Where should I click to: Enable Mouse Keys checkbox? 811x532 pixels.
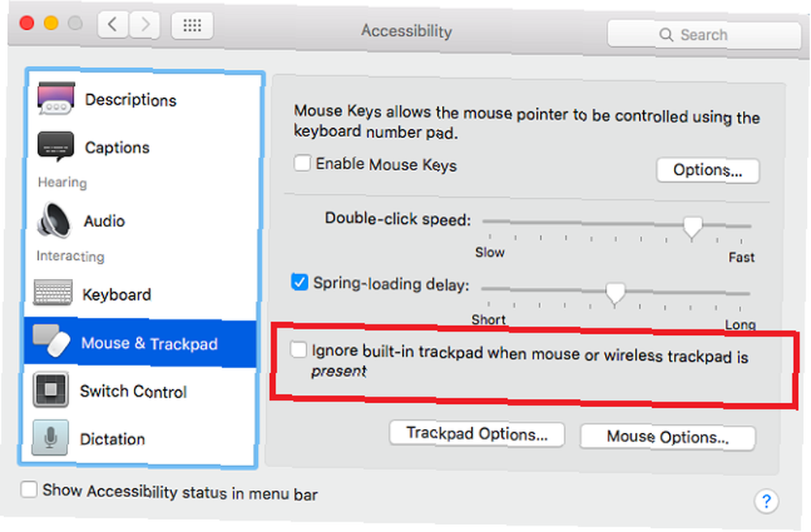pyautogui.click(x=302, y=163)
